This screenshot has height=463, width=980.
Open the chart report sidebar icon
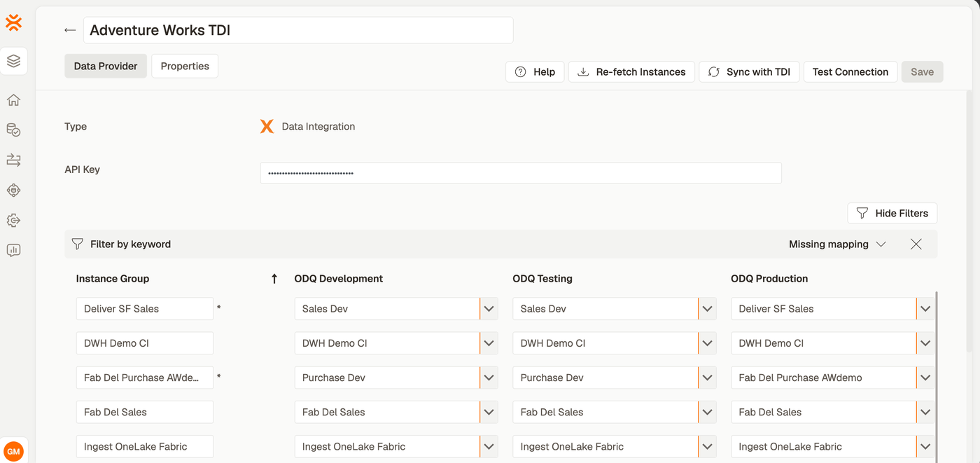pyautogui.click(x=13, y=250)
